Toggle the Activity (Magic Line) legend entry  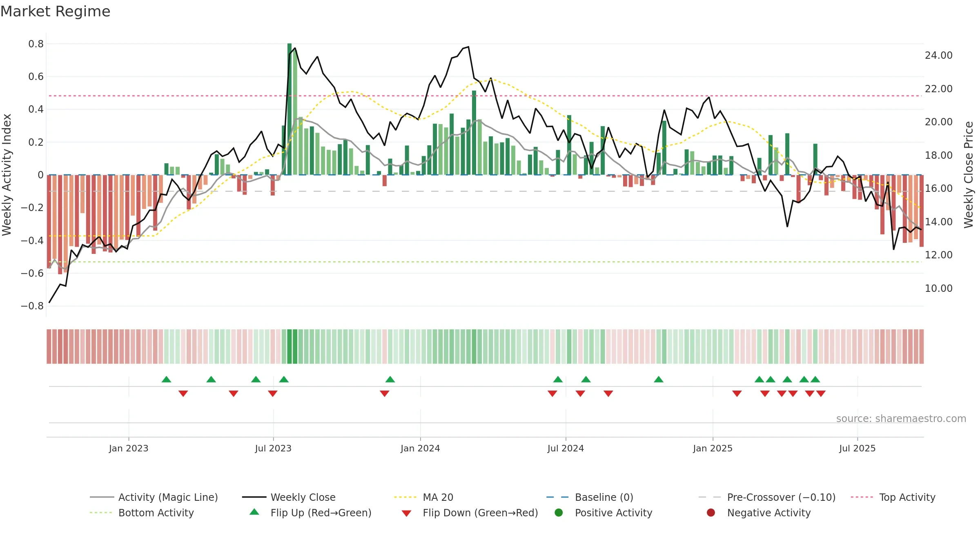click(154, 497)
